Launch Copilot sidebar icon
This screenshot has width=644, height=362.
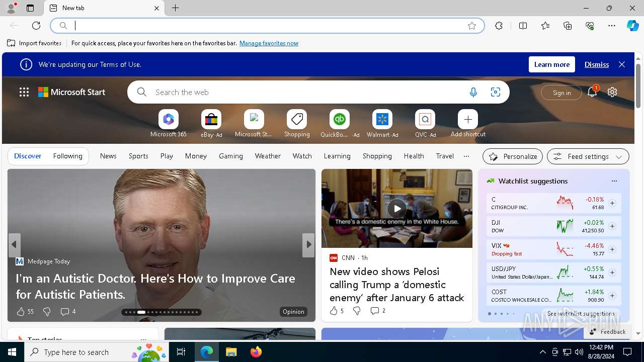click(x=632, y=26)
